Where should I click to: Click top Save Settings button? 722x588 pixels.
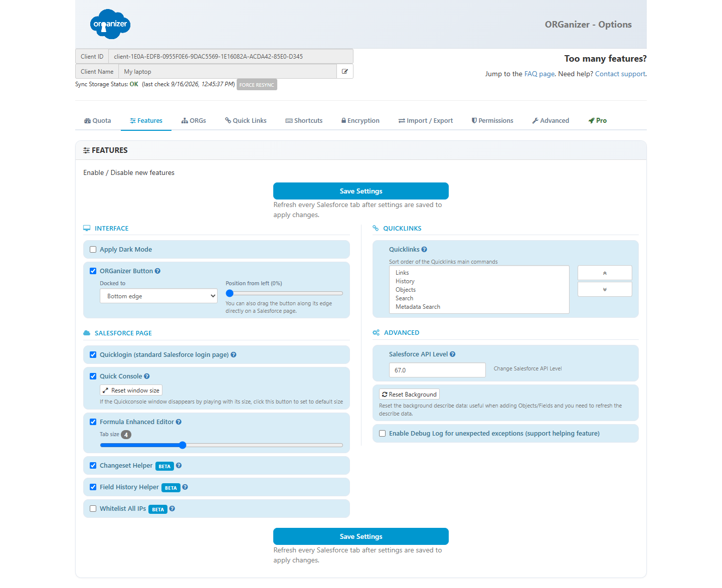pyautogui.click(x=361, y=191)
